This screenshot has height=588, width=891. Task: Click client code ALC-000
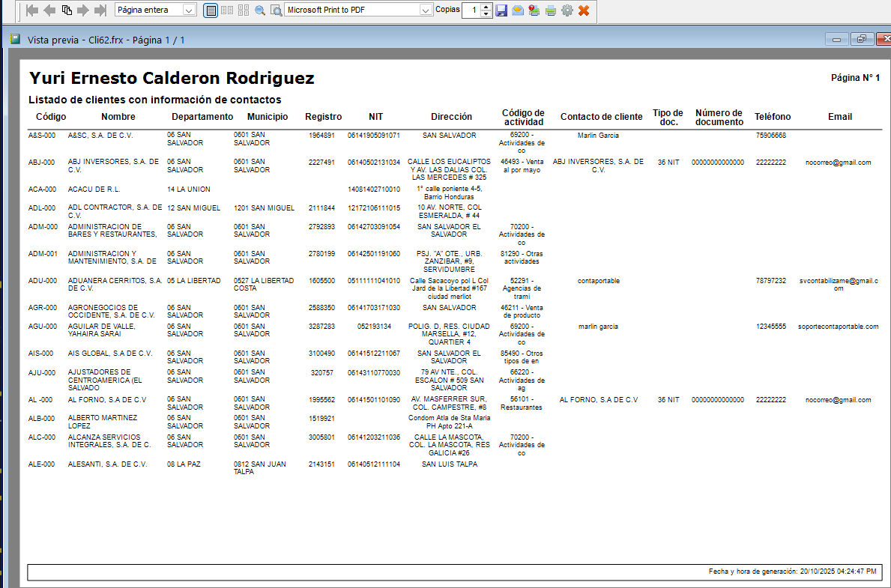click(42, 437)
